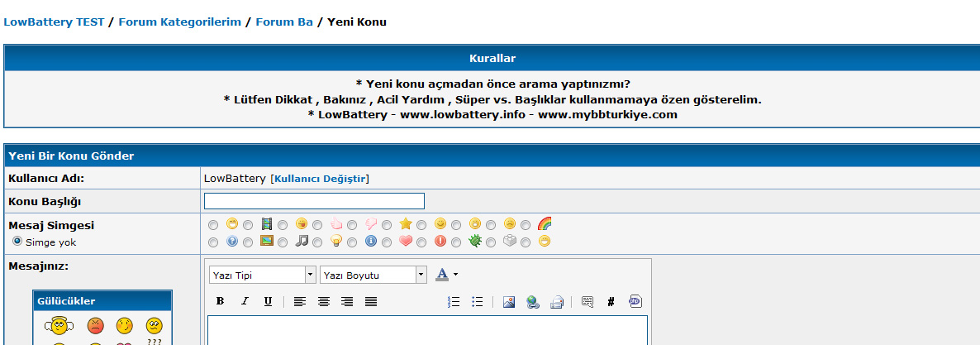Screen dimensions: 980x345
Task: Apply font color with the A button
Action: click(442, 275)
